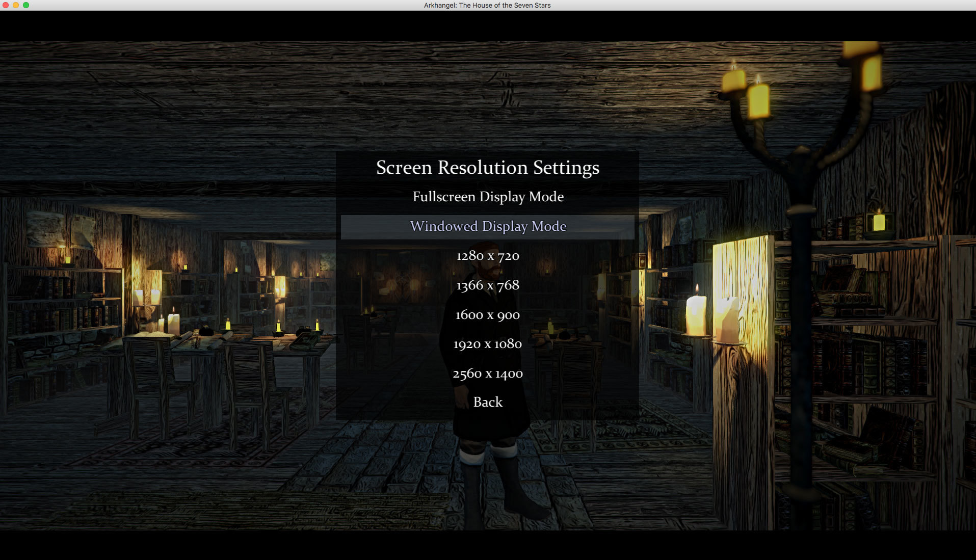The height and width of the screenshot is (560, 976).
Task: Click Back to leave resolution settings
Action: (488, 402)
